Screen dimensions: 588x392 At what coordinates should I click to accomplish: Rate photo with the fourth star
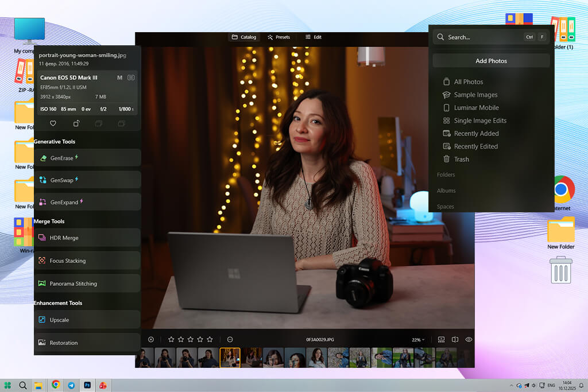(200, 340)
